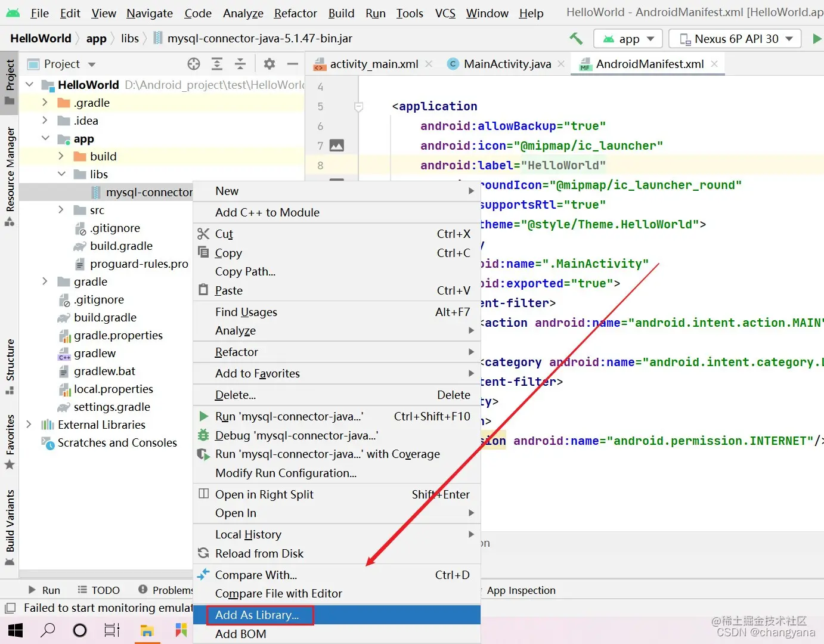The image size is (824, 644).
Task: Open the Project tool window sidebar
Action: tap(10, 82)
